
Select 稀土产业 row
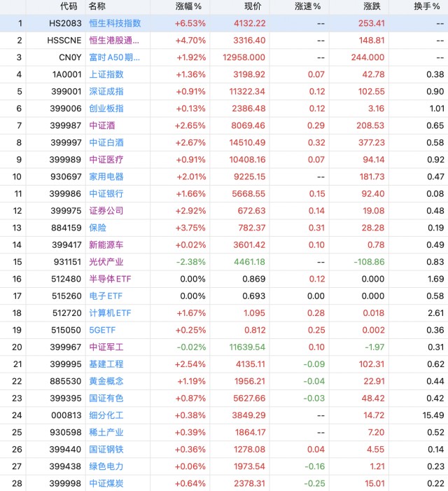click(224, 432)
